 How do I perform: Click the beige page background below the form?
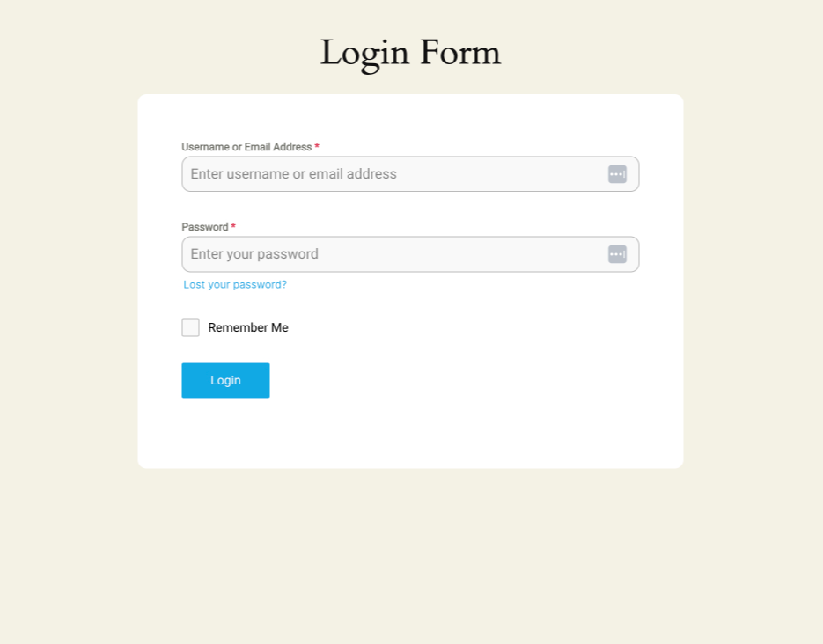410,554
